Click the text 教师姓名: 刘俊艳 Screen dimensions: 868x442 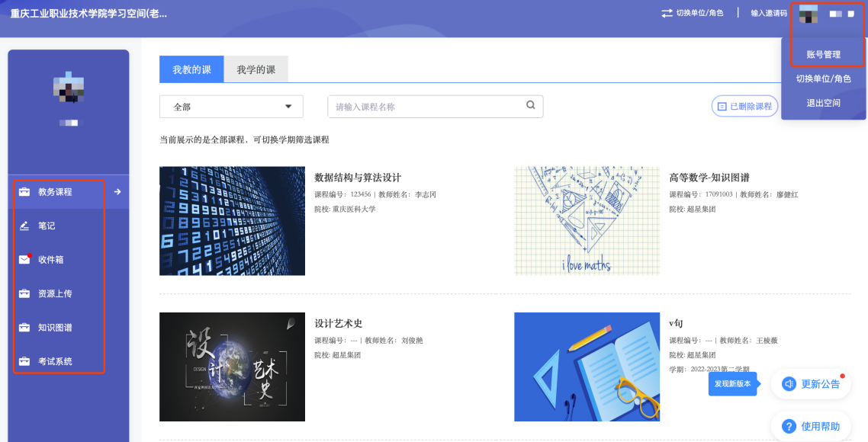coord(394,340)
